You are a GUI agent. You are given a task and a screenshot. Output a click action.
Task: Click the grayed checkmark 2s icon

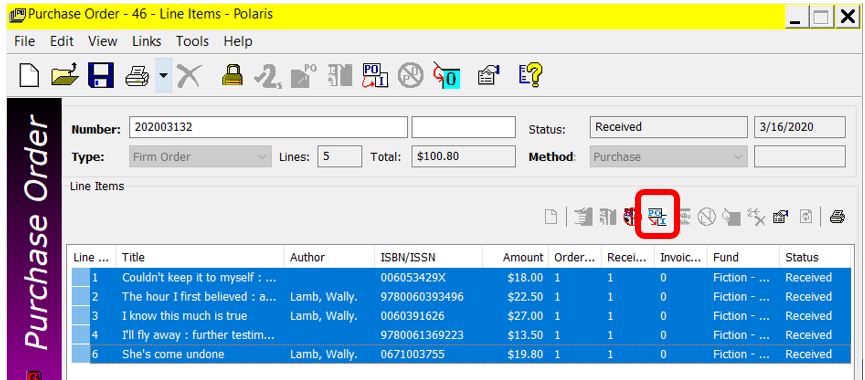(x=268, y=76)
